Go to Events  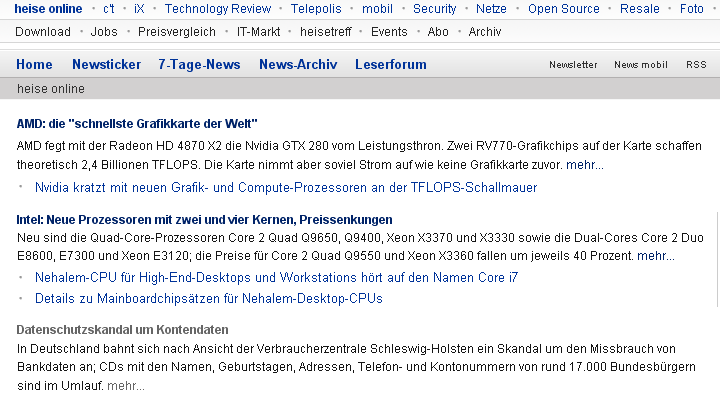tap(389, 32)
